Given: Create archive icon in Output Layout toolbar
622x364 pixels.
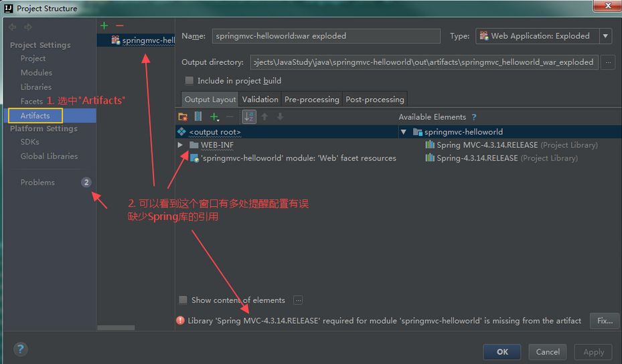Looking at the screenshot, I should click(198, 116).
